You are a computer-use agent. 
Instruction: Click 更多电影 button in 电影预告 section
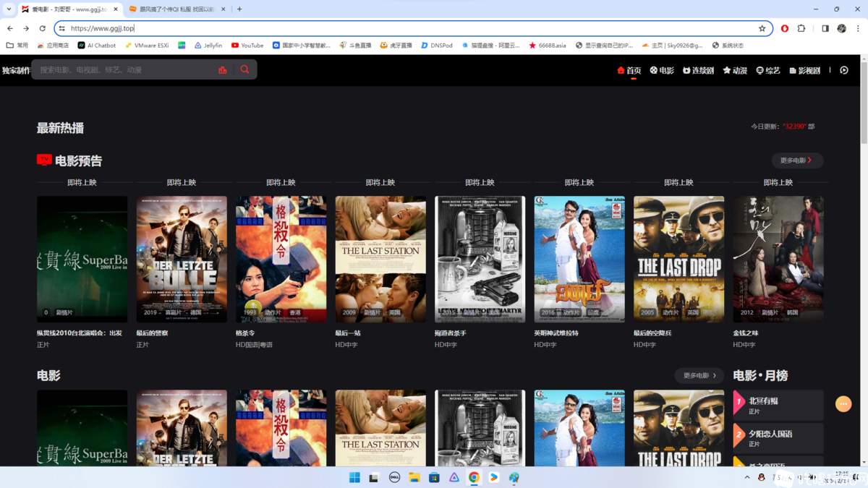(797, 160)
